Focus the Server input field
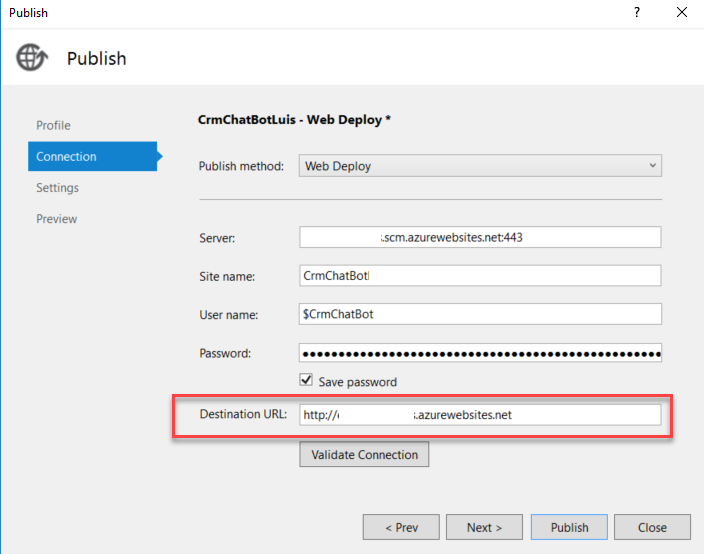 pyautogui.click(x=480, y=237)
